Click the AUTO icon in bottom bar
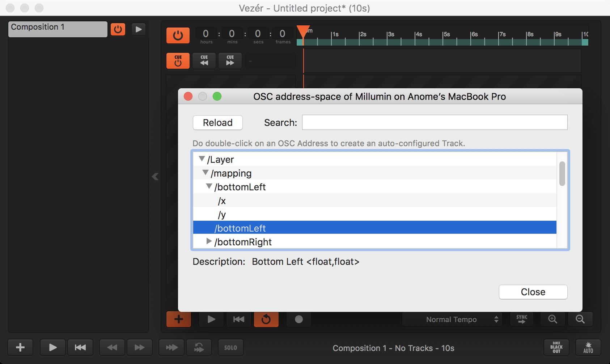Image resolution: width=610 pixels, height=364 pixels. pos(588,348)
